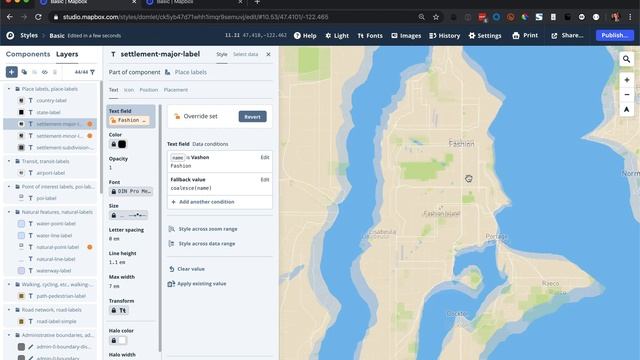The image size is (640, 360).
Task: Zoom in the map with plus control
Action: (x=627, y=80)
